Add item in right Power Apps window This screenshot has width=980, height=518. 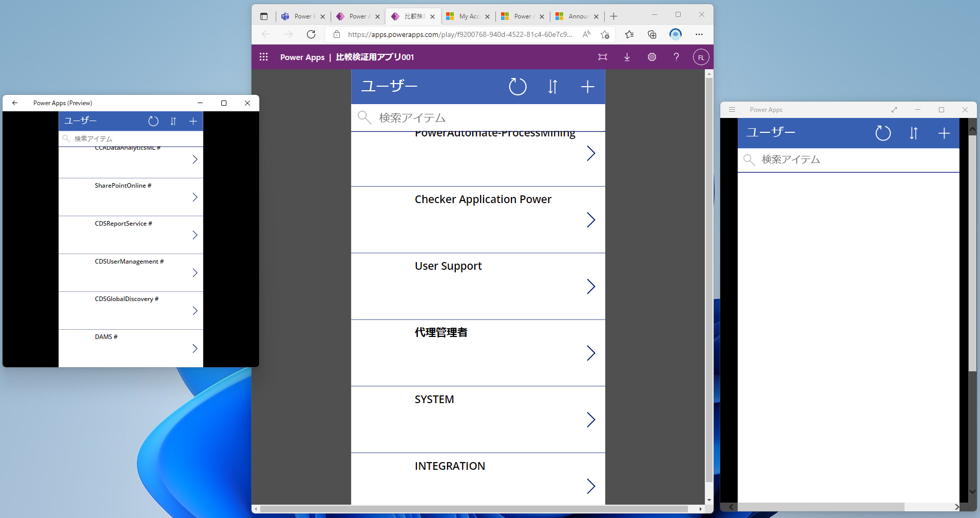tap(944, 133)
